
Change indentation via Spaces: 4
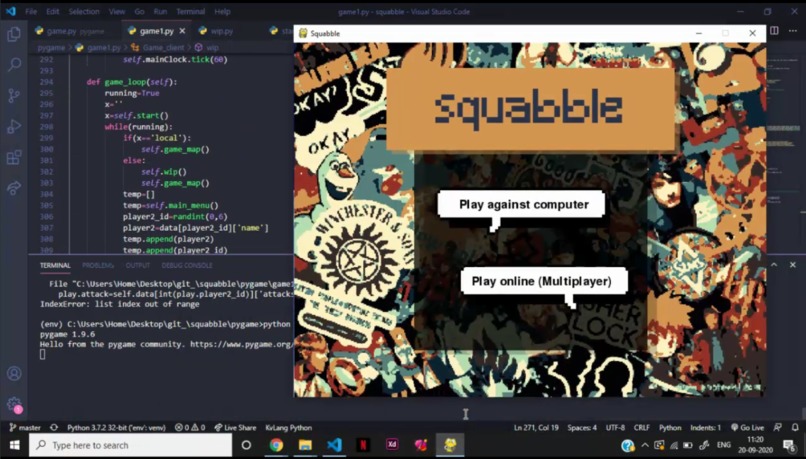tap(582, 428)
